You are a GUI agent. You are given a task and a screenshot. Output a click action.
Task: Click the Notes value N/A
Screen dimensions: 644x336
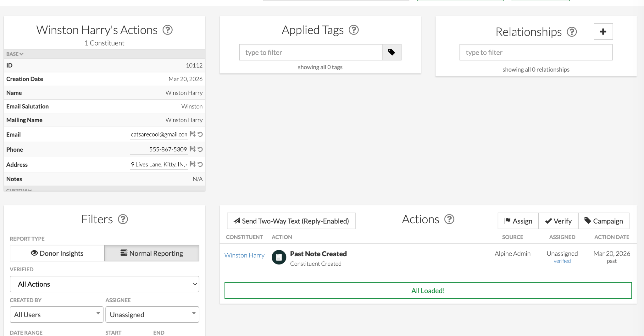click(198, 179)
